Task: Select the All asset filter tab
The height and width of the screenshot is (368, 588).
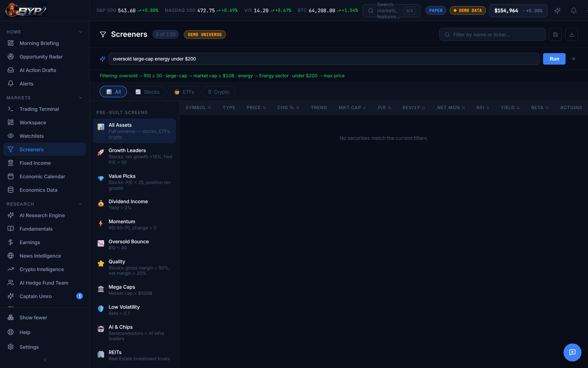Action: pyautogui.click(x=113, y=92)
